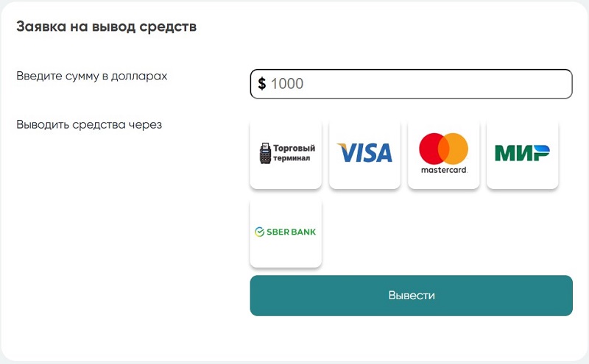The height and width of the screenshot is (364, 589).
Task: Choose Sber Bank for withdrawal
Action: point(286,232)
